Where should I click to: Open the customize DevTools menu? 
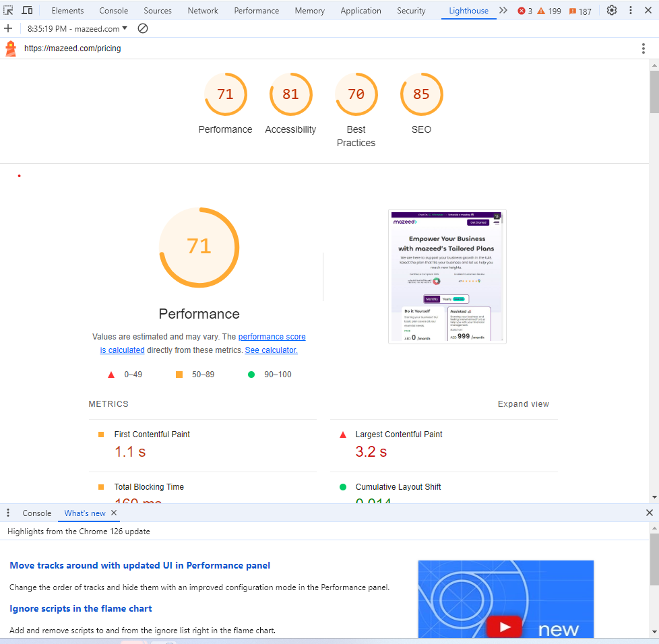pyautogui.click(x=630, y=10)
